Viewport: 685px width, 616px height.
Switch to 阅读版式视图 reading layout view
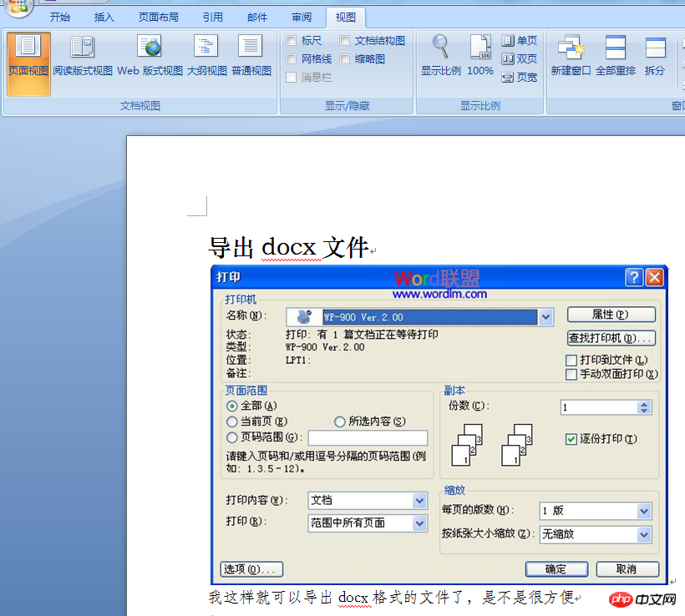tap(83, 56)
